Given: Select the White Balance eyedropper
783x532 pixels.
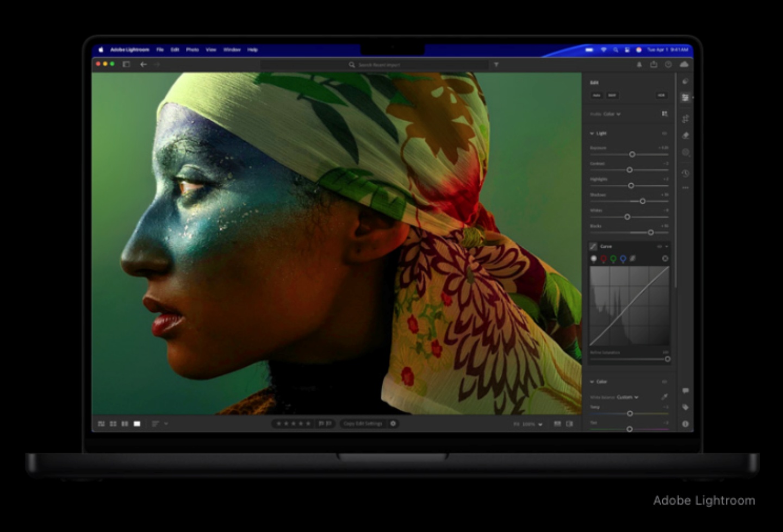Looking at the screenshot, I should 664,397.
